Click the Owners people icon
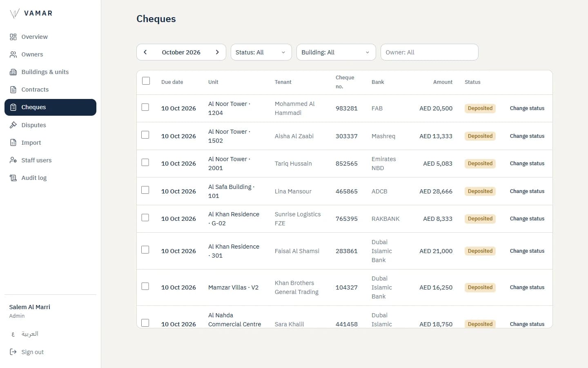The height and width of the screenshot is (368, 588). pyautogui.click(x=13, y=54)
